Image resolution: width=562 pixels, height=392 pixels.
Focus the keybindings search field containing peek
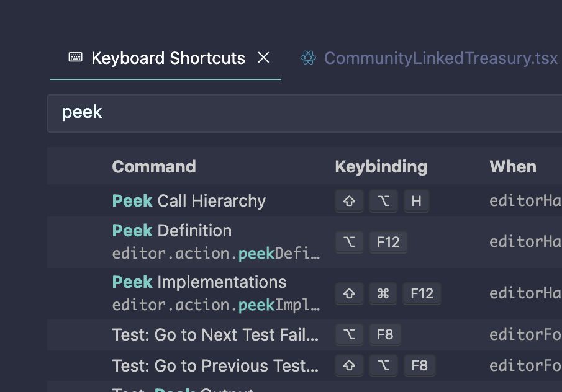305,114
